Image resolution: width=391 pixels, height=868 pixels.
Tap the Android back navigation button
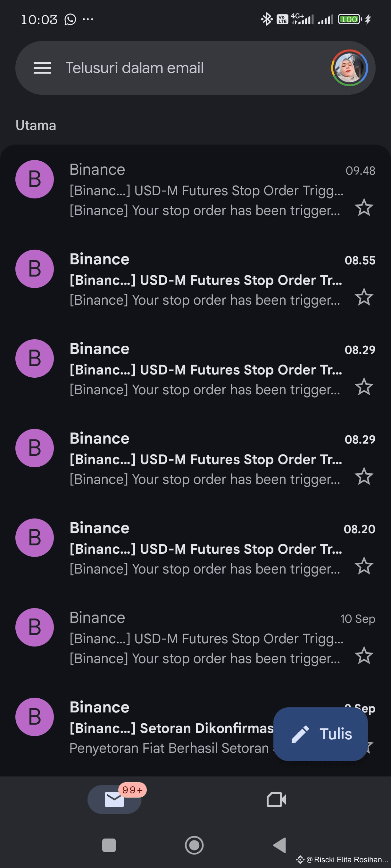(280, 845)
